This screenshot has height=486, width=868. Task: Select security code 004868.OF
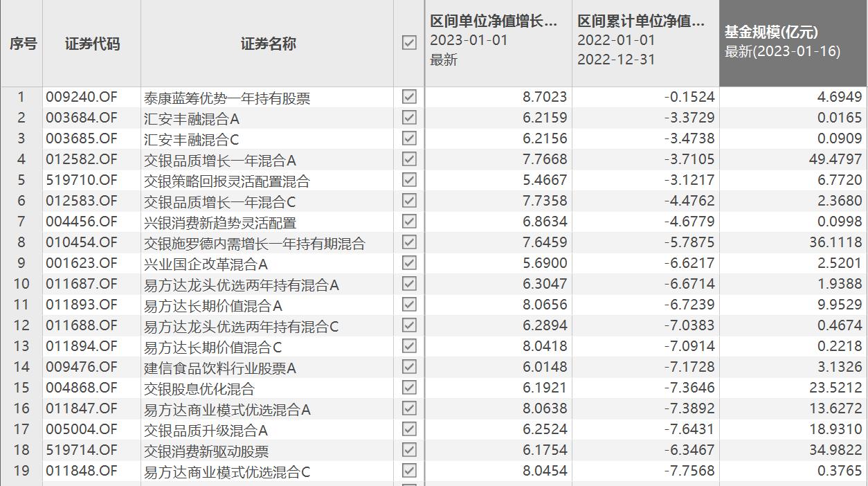click(82, 388)
